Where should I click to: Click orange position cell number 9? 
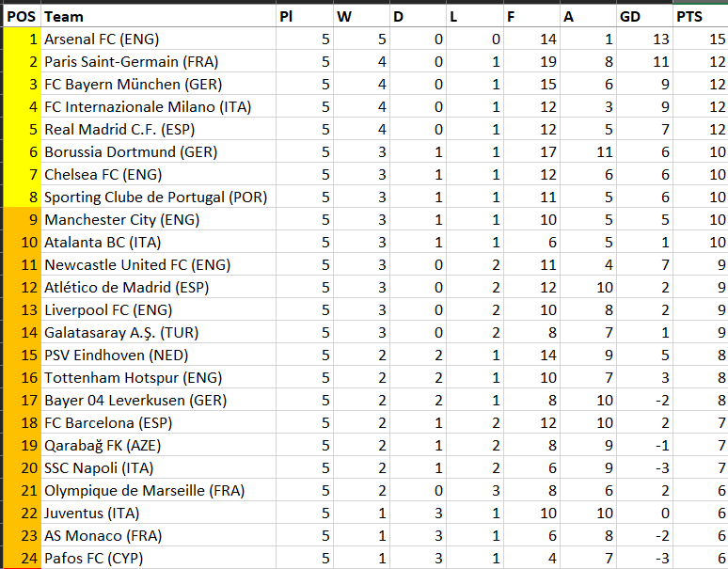(x=21, y=219)
